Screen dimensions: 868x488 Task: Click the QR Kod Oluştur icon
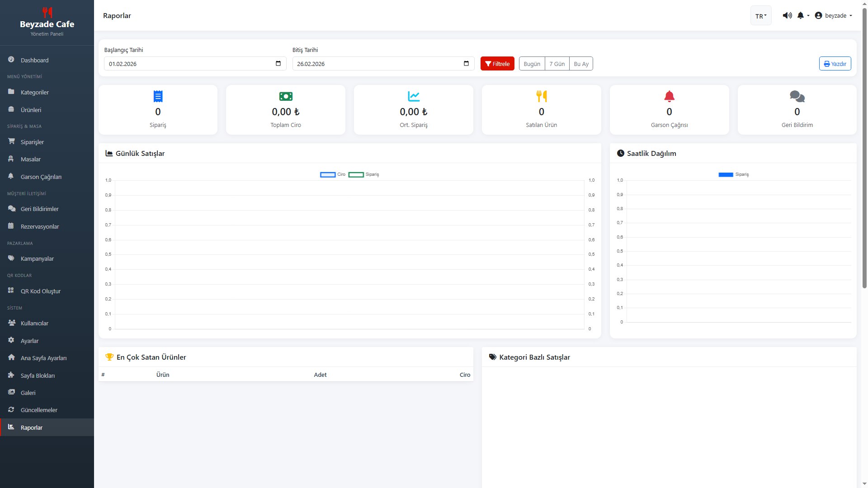11,291
